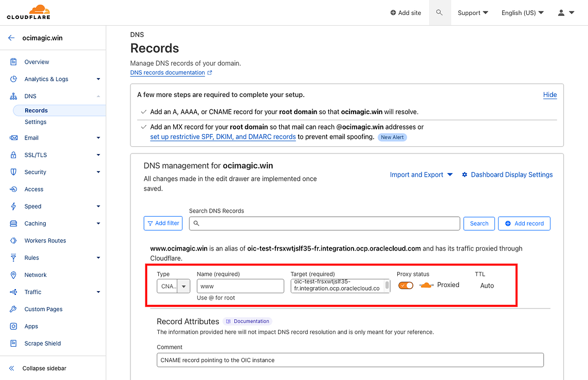The height and width of the screenshot is (380, 588).
Task: Expand the SSL/TLS submenu arrow
Action: click(x=98, y=155)
